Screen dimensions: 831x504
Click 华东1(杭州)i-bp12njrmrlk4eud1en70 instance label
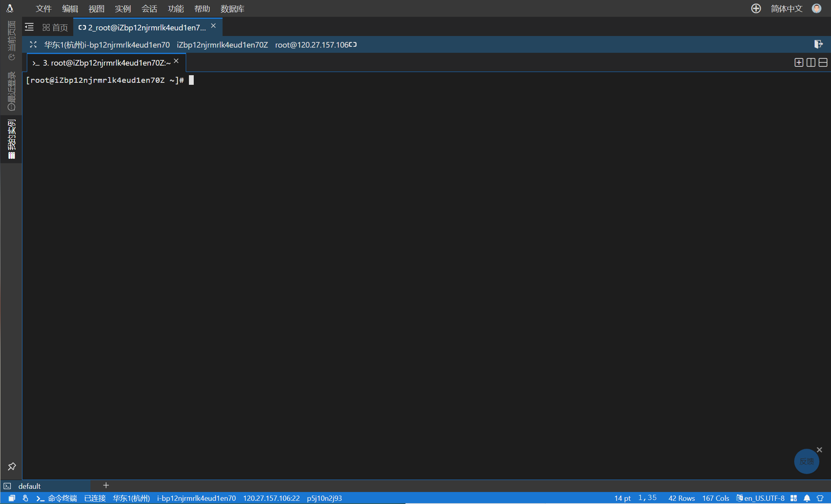click(x=107, y=45)
